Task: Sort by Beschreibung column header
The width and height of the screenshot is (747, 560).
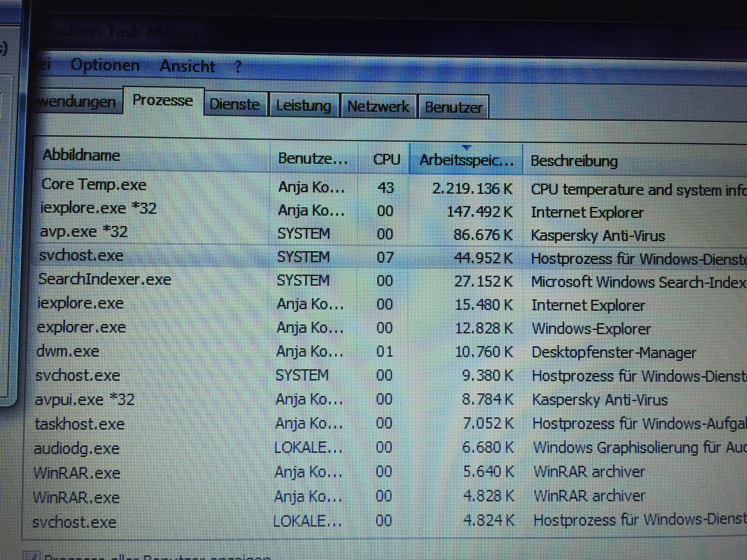Action: [x=574, y=161]
